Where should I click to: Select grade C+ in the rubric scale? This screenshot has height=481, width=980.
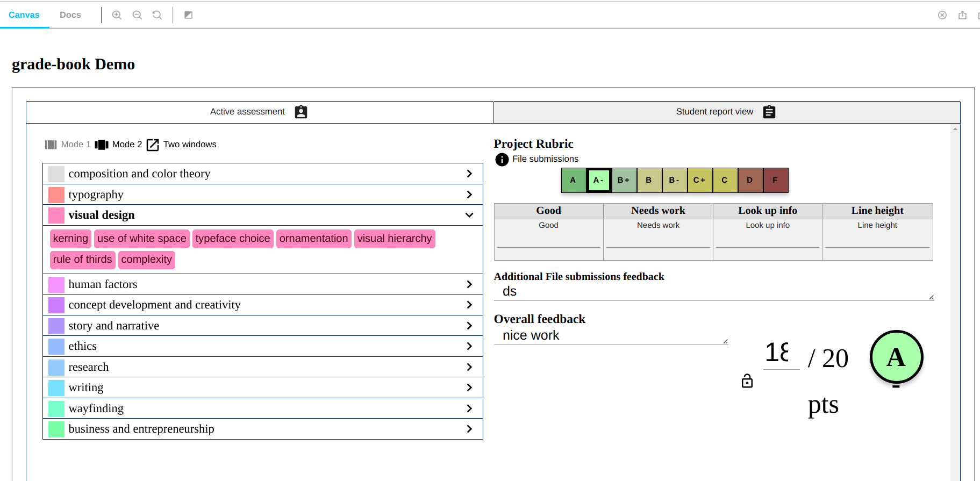(699, 180)
